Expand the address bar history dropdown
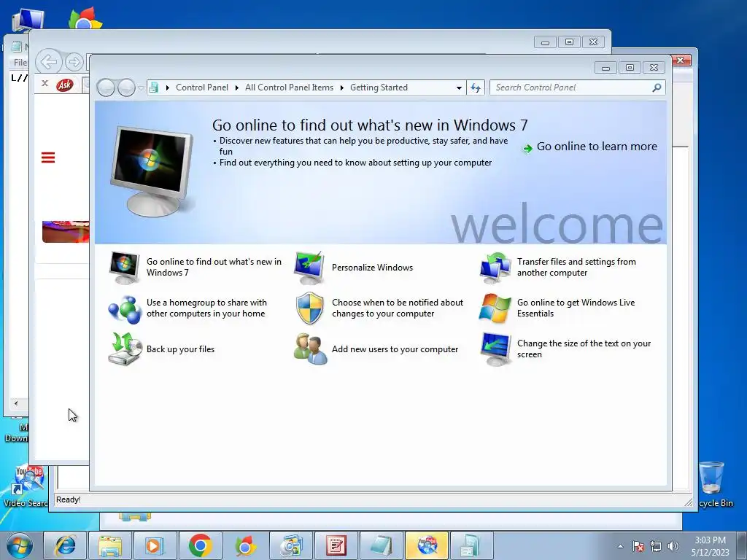The height and width of the screenshot is (560, 747). point(459,87)
